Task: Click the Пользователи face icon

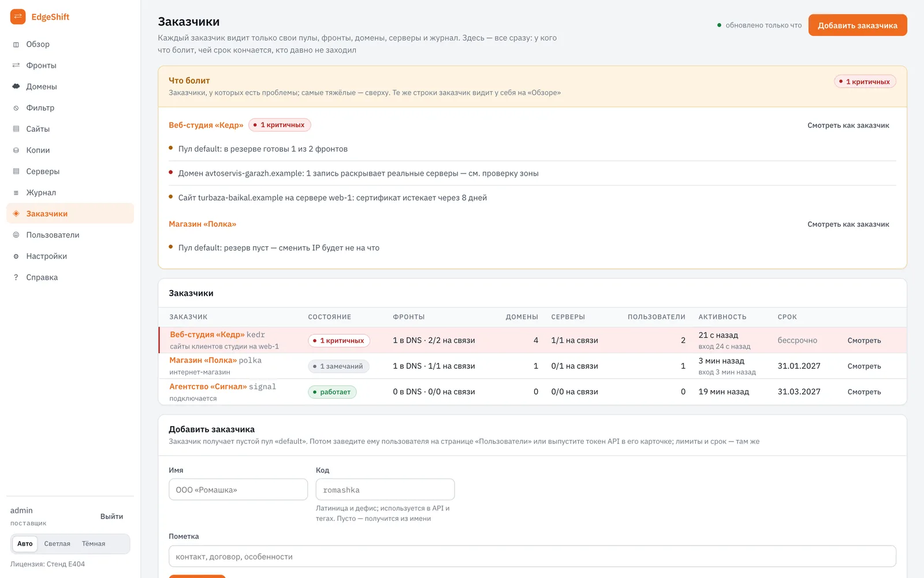Action: (16, 235)
